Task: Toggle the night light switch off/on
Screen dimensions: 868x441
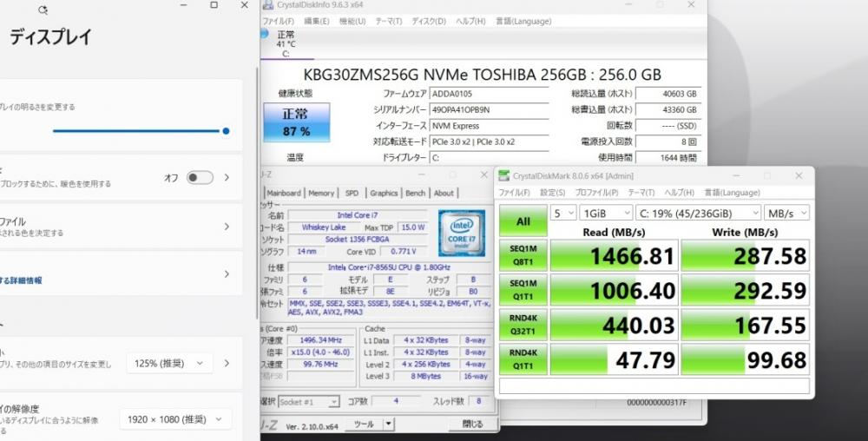Action: pyautogui.click(x=200, y=178)
